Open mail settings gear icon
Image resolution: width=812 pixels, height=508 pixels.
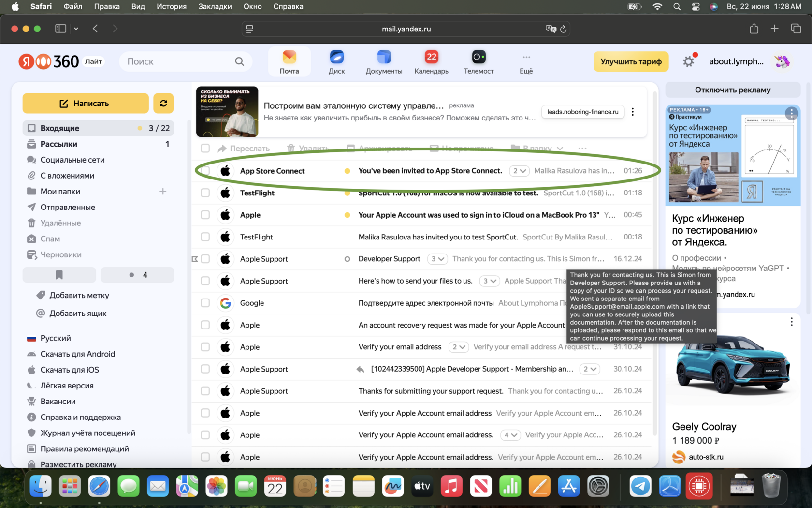coord(688,61)
